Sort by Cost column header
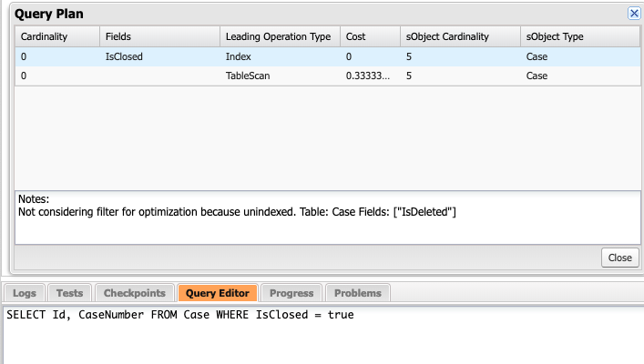The width and height of the screenshot is (644, 364). coord(370,36)
